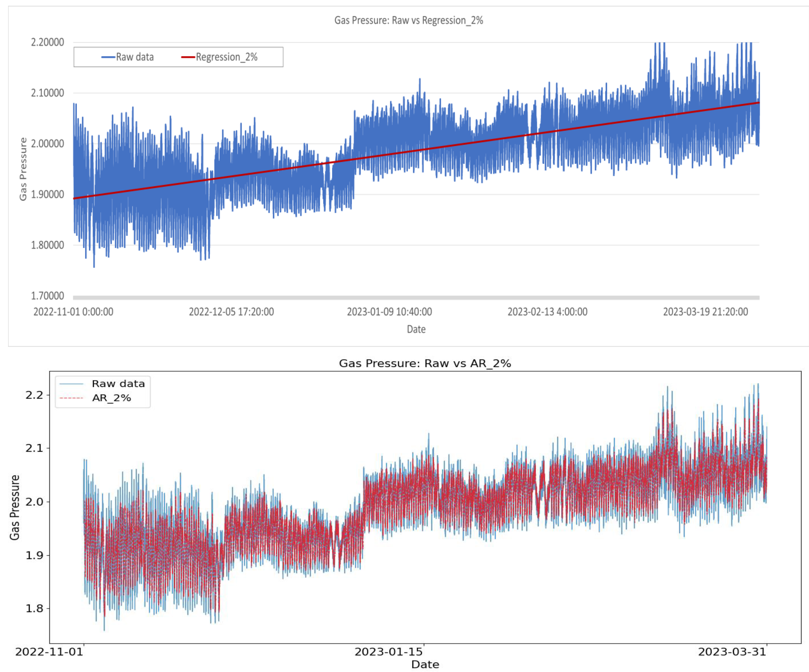Click the blue Raw data legend line marker
809x672 pixels.
(108, 57)
